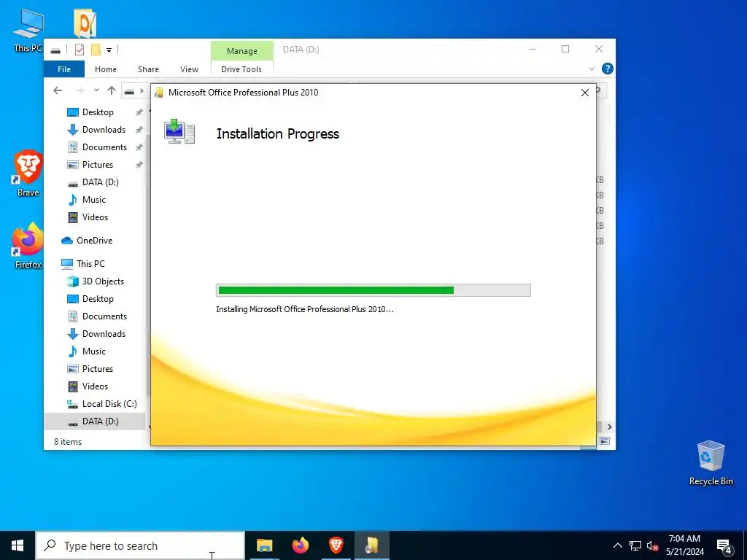Click the New folder quick access icon
Image resolution: width=747 pixels, height=560 pixels.
point(96,50)
